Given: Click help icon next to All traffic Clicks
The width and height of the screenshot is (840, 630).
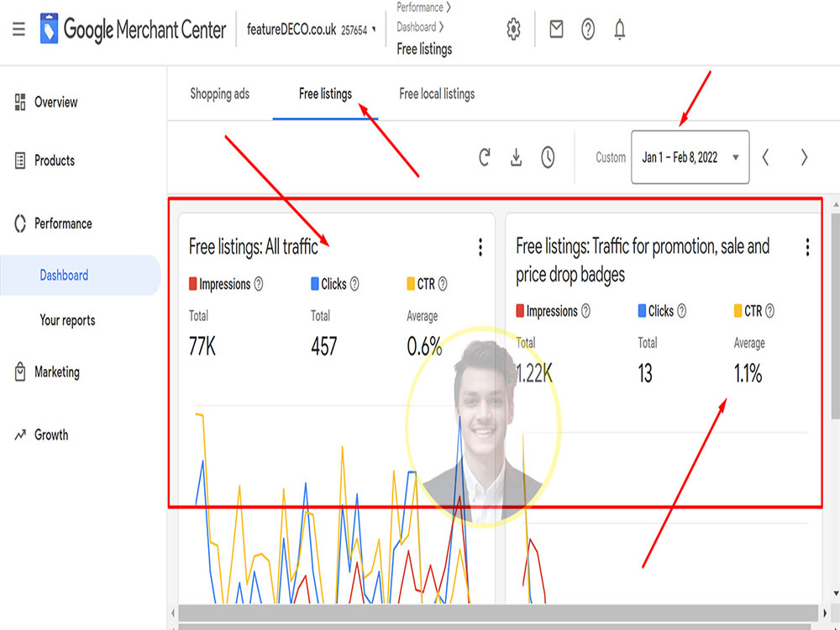Looking at the screenshot, I should tap(354, 284).
